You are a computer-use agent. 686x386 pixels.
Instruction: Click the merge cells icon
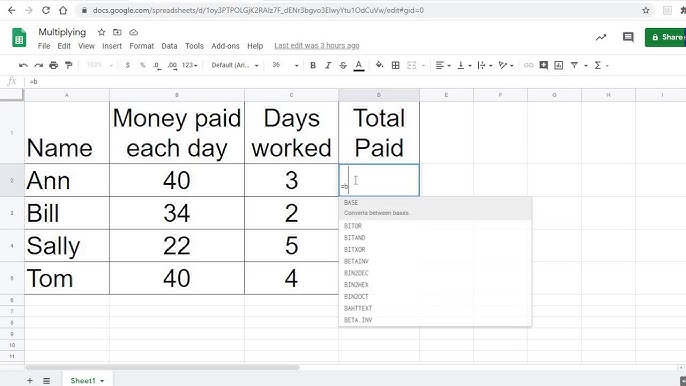click(x=412, y=65)
